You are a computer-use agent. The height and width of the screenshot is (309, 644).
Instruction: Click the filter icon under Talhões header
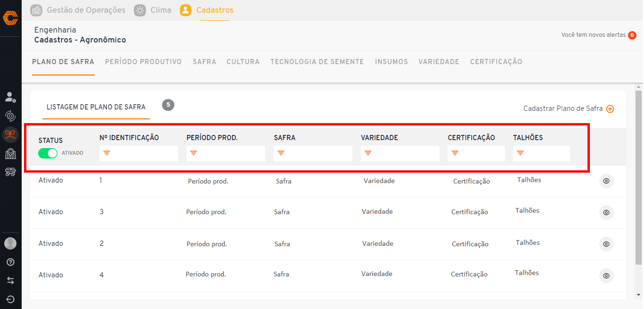(x=520, y=153)
